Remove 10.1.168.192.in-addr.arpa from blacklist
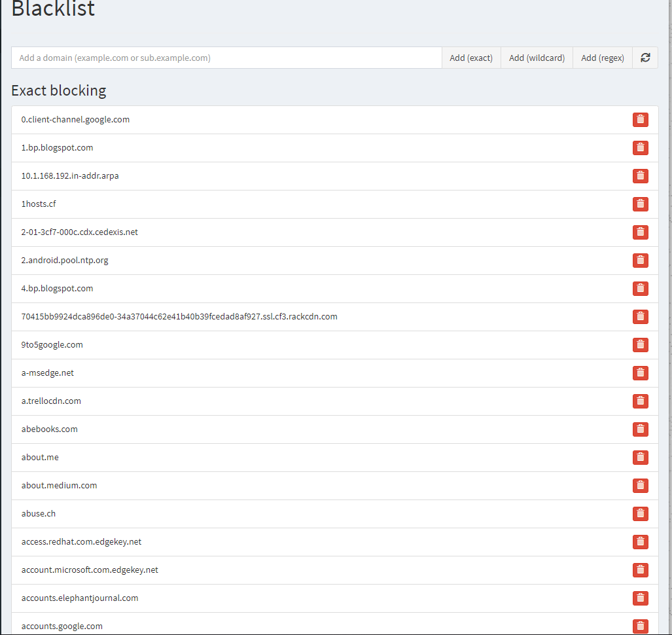Viewport: 672px width, 635px height. [640, 176]
